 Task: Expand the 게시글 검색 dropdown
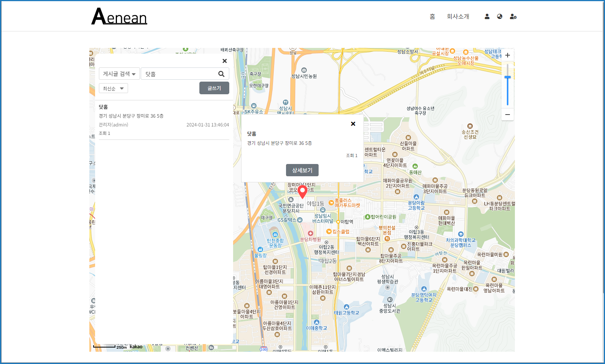click(119, 74)
